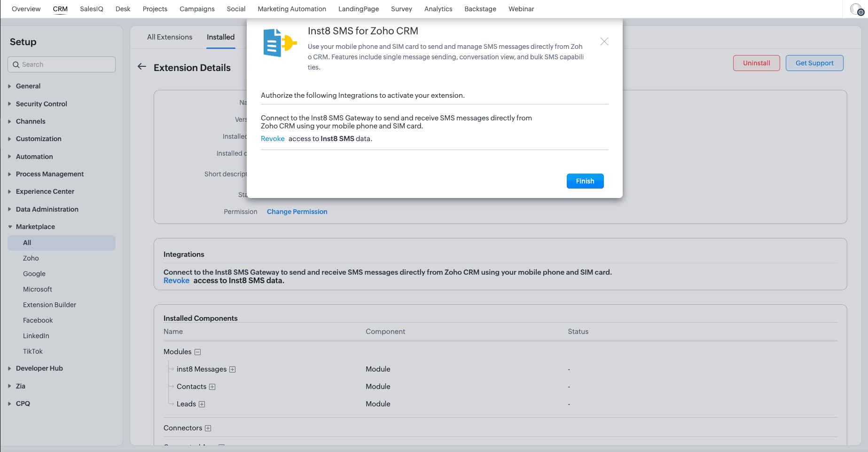The width and height of the screenshot is (868, 452).
Task: Click the Inst8 SMS extension logo icon
Action: point(280,43)
